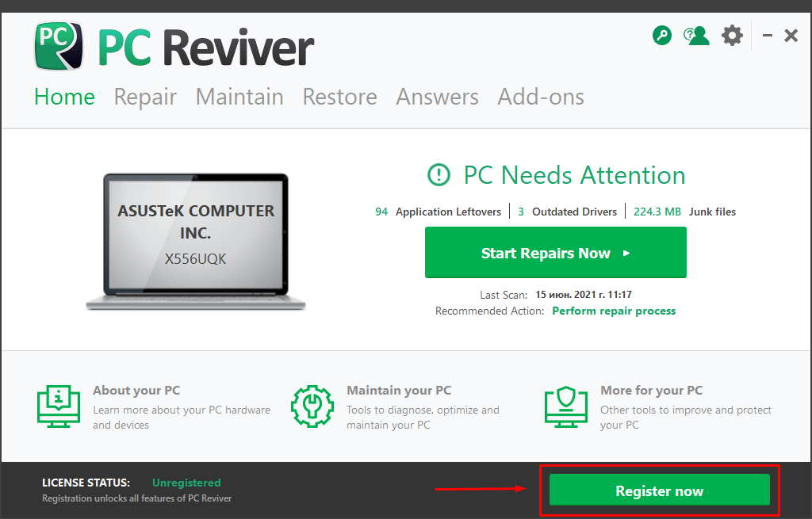
Task: Close the PC Reviver window
Action: (791, 36)
